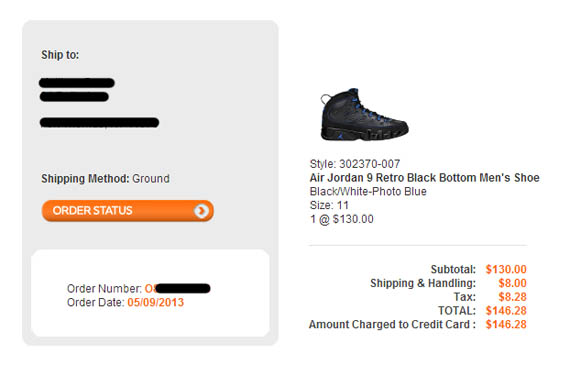
Task: Click the first redacted name line under Ship to
Action: tap(77, 83)
